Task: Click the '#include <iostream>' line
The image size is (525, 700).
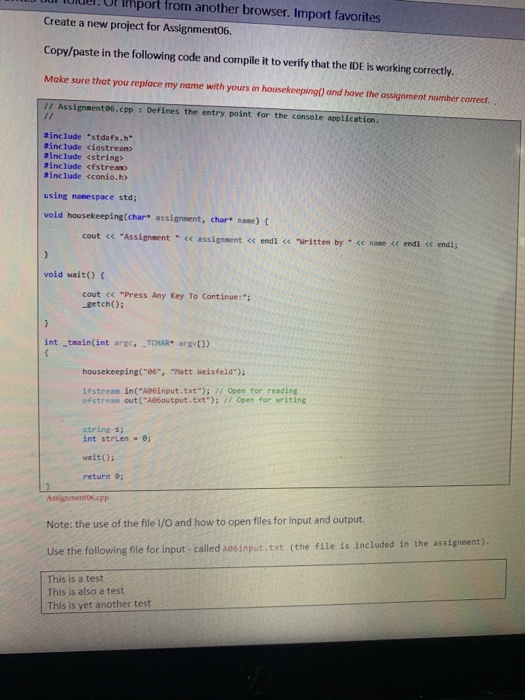Action: point(88,147)
